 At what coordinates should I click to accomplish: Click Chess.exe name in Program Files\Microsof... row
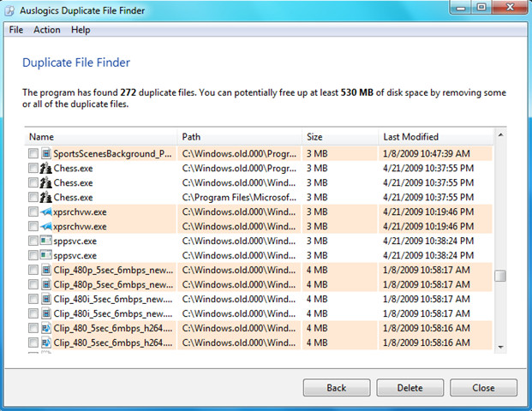pos(73,197)
